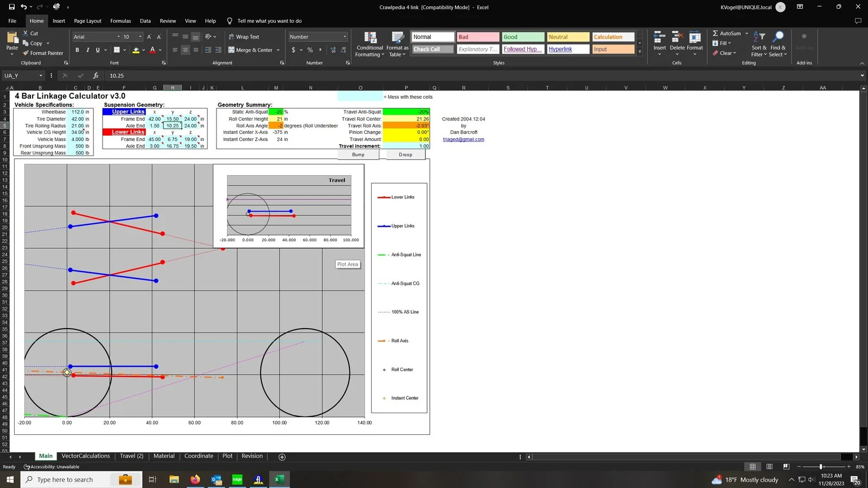Viewport: 868px width, 488px height.
Task: Open the File menu
Action: (12, 21)
